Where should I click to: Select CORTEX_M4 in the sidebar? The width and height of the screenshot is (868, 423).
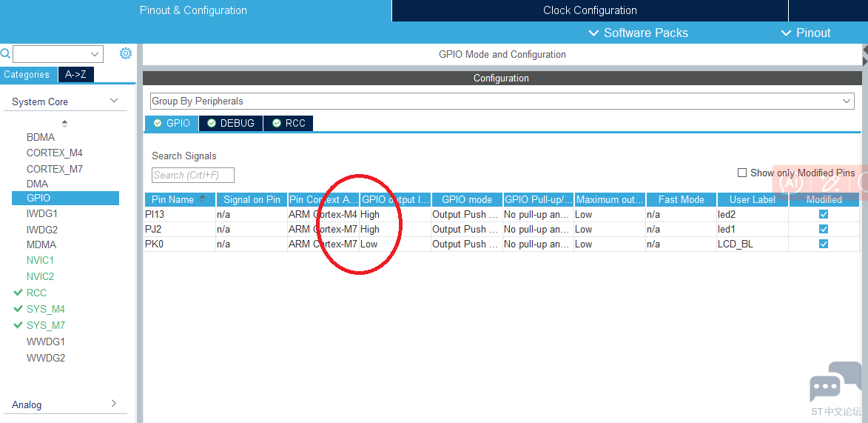click(54, 153)
